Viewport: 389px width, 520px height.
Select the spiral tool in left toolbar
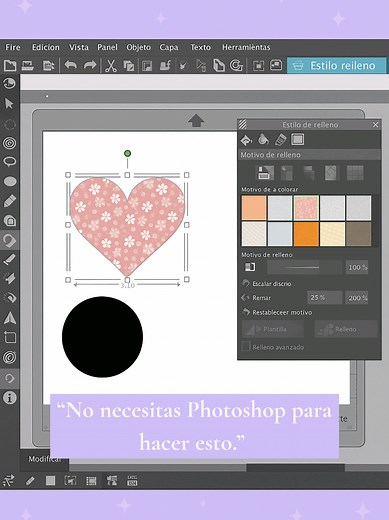pyautogui.click(x=10, y=143)
